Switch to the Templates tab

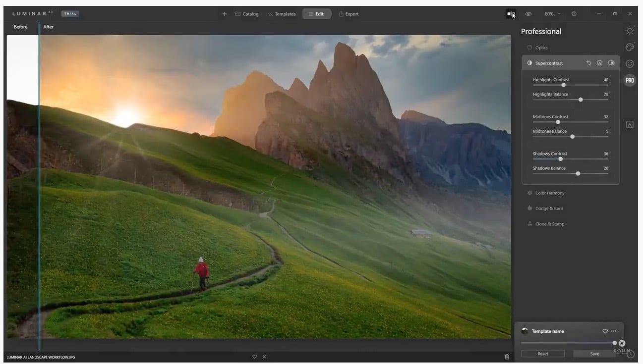coord(282,14)
